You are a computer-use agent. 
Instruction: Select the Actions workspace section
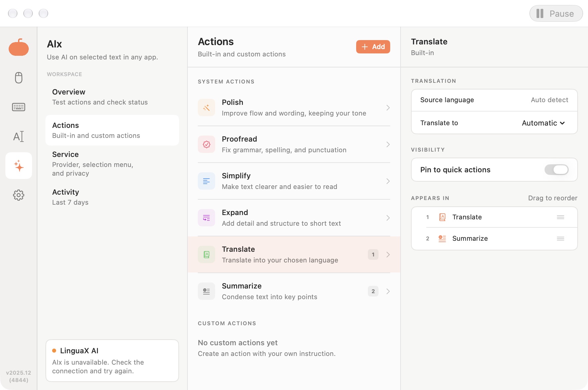click(x=112, y=130)
